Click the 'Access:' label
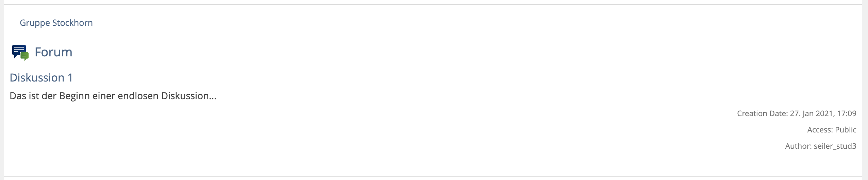Viewport: 868px width, 180px height. click(820, 130)
